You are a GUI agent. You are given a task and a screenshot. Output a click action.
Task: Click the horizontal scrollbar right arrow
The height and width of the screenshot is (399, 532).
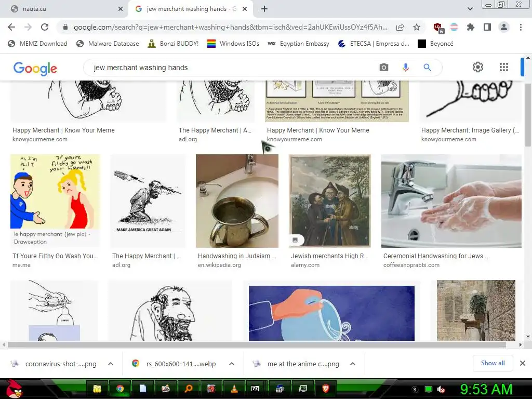521,345
